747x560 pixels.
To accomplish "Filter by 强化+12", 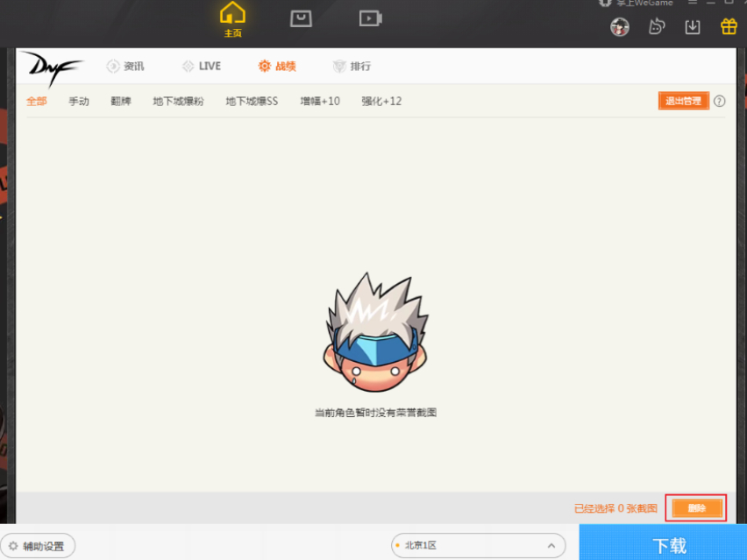I will coord(381,101).
